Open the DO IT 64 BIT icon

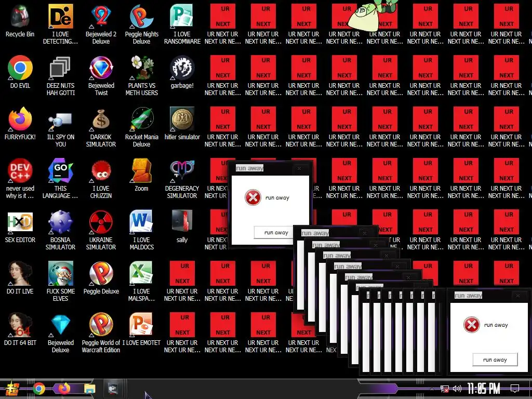(x=20, y=325)
